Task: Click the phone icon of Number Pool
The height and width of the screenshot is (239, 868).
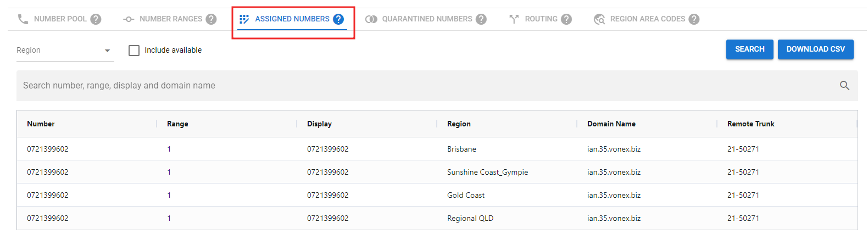Action: pyautogui.click(x=23, y=19)
